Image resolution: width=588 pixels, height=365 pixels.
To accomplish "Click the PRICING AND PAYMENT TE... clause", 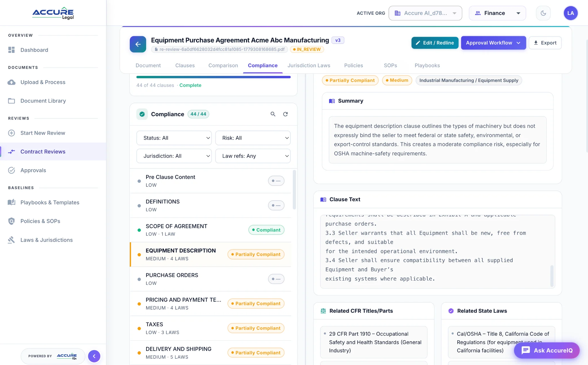I will tap(210, 303).
